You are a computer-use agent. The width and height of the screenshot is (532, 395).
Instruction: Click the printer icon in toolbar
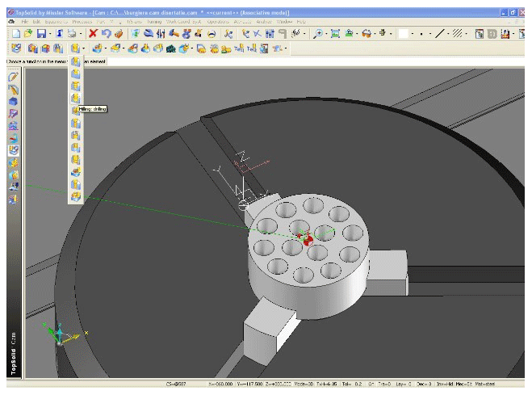tap(73, 34)
